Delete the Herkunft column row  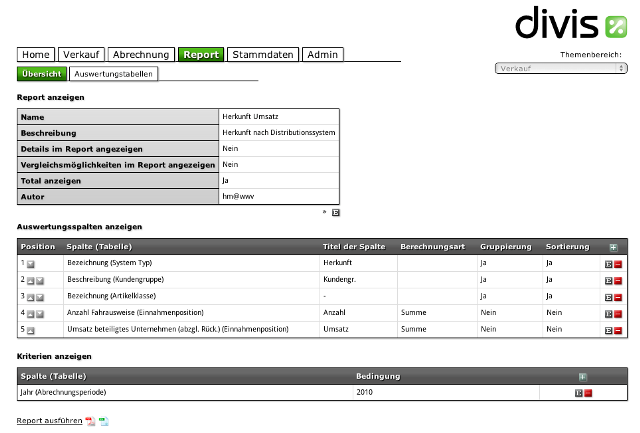point(616,263)
